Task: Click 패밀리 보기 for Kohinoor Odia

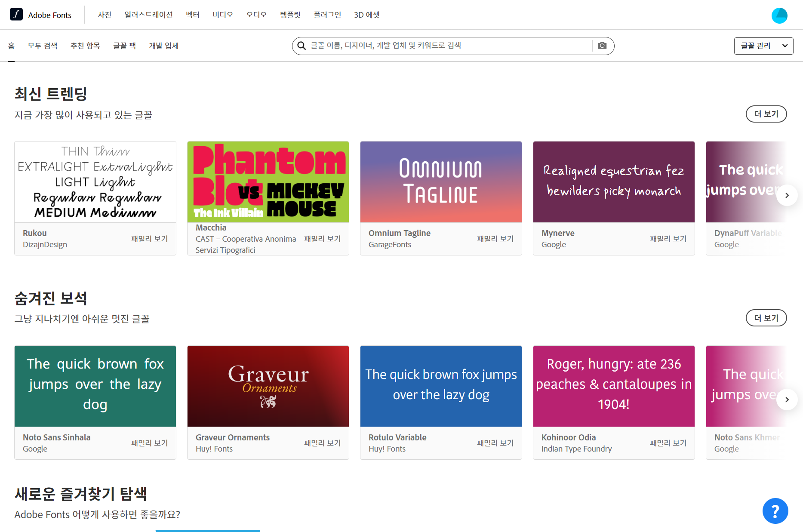Action: point(668,443)
